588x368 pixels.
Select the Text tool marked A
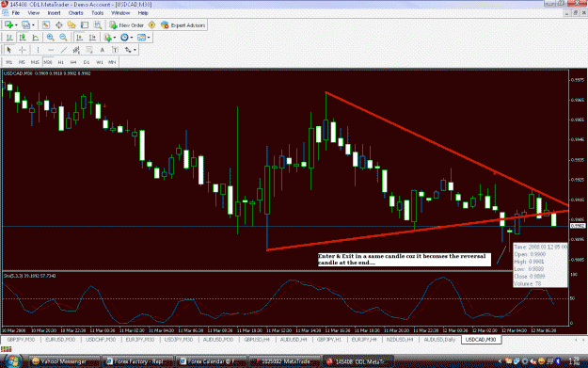102,50
